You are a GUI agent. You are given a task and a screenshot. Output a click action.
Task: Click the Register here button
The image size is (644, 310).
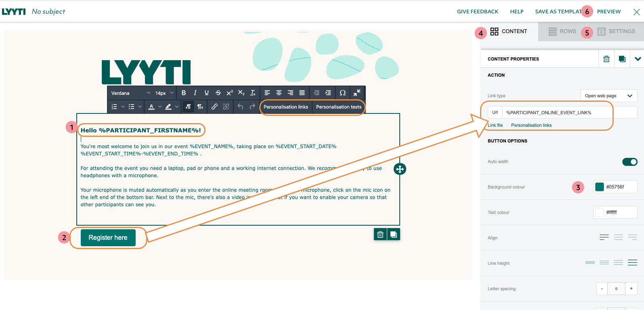tap(108, 238)
